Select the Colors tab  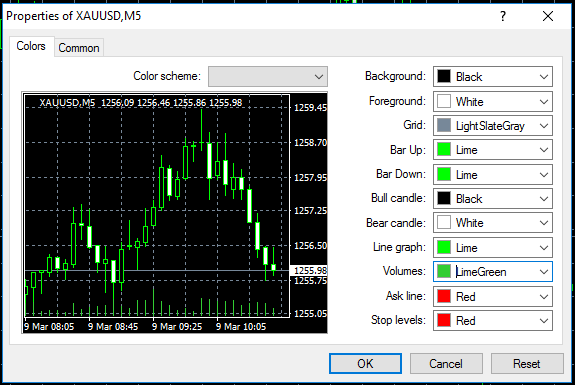[31, 46]
